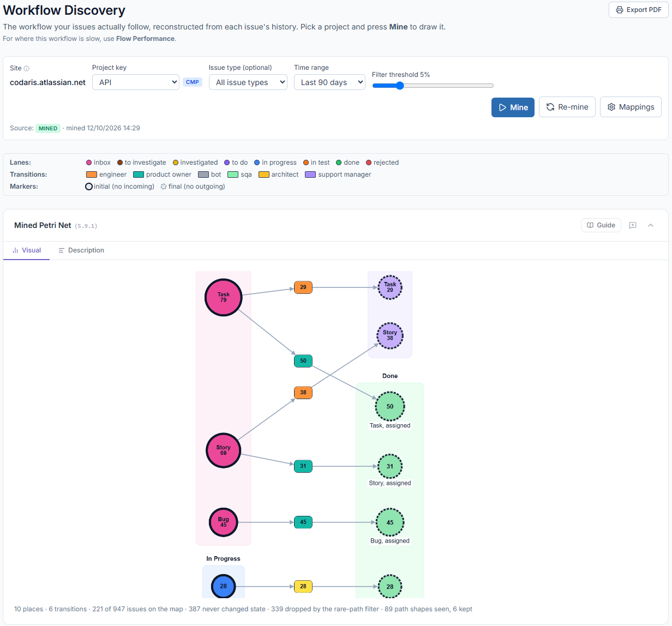Click the product owner transition swatch
The image size is (672, 626).
[x=139, y=174]
